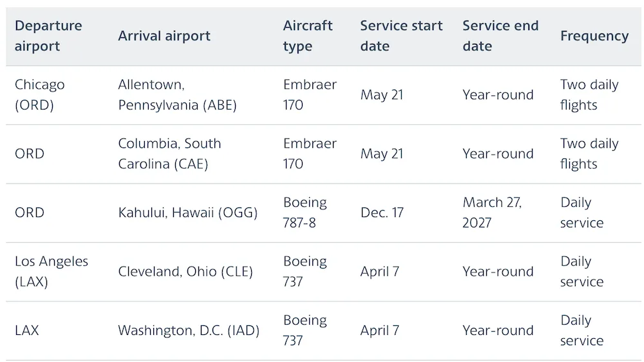
Task: Select Allentown, Pennsylvania (ABE) cell
Action: (x=178, y=95)
